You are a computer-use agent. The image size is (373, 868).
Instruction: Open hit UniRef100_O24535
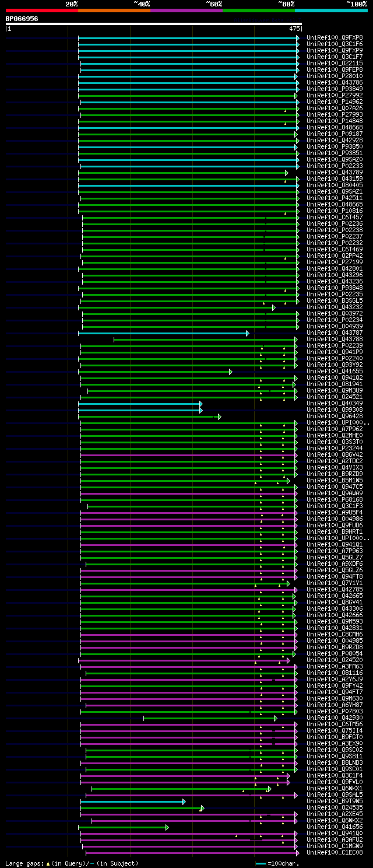pos(335,808)
